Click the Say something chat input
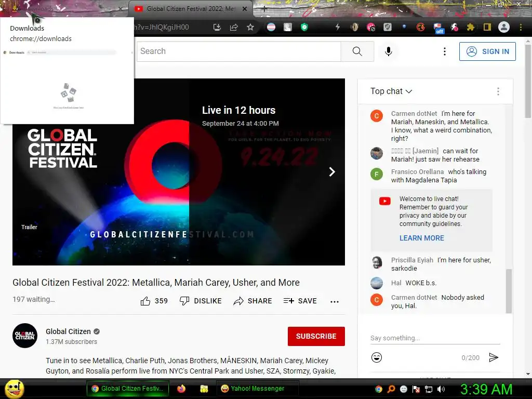 click(435, 338)
